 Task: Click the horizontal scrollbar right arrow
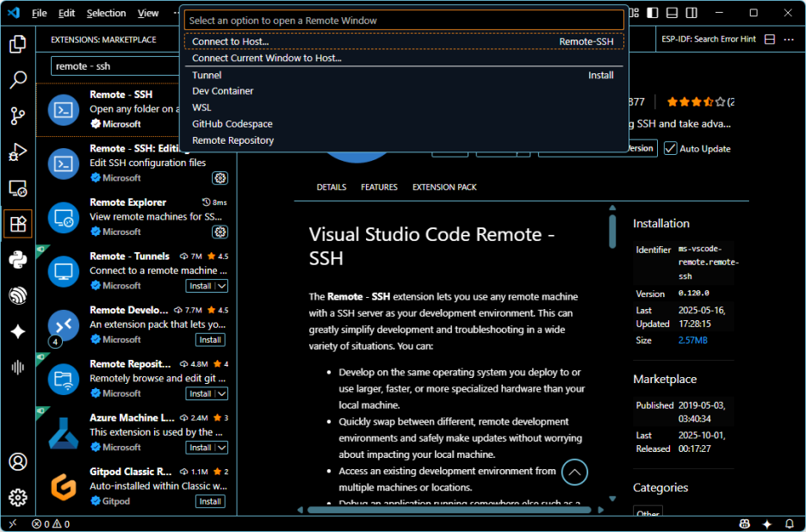click(600, 510)
